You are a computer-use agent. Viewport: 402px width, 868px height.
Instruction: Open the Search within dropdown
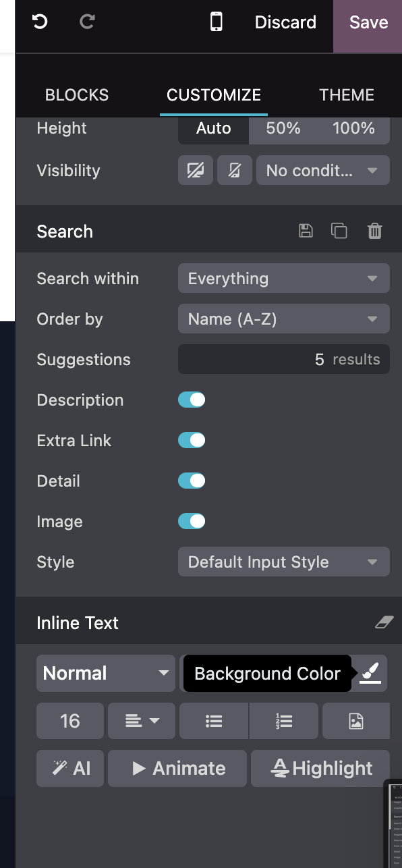click(284, 278)
